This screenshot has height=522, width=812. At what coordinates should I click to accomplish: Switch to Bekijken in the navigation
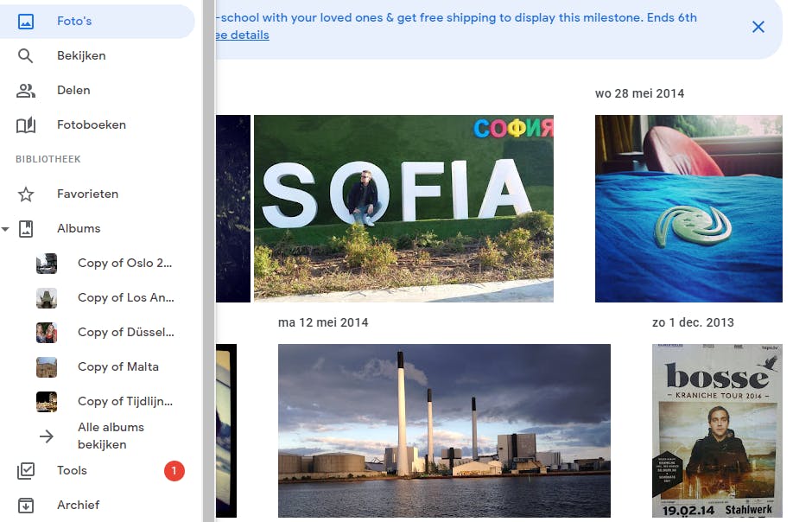79,55
